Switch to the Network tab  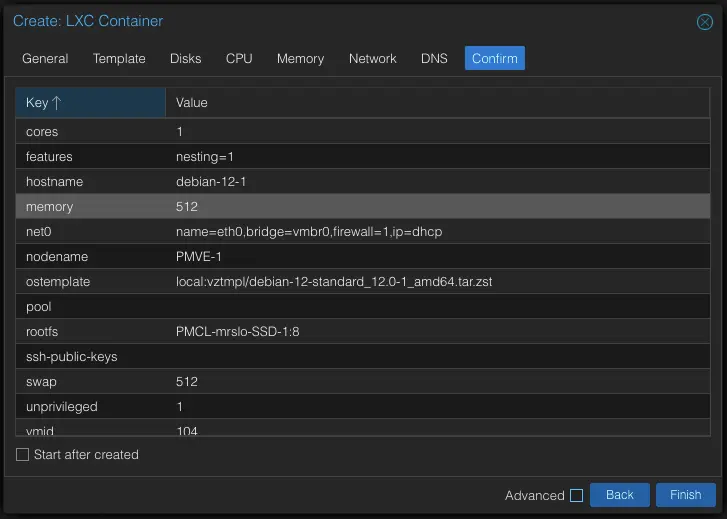(372, 59)
